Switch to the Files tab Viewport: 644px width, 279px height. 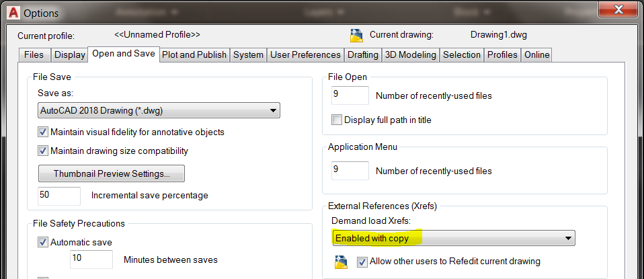[x=34, y=55]
